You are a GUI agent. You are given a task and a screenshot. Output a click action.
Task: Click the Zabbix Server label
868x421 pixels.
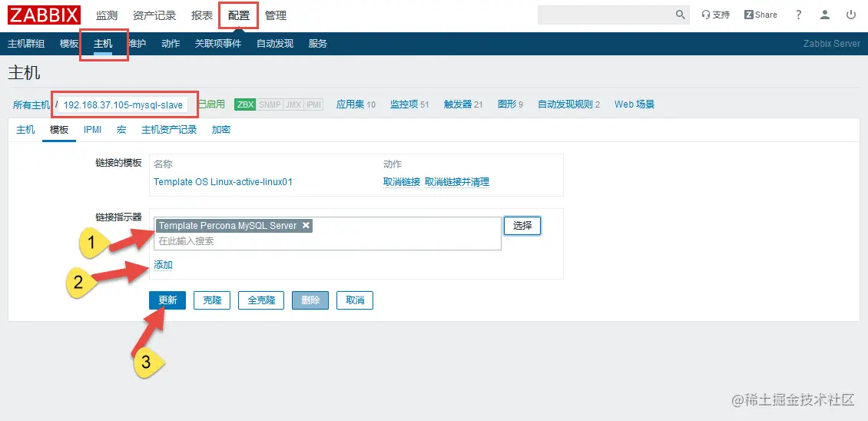(831, 44)
